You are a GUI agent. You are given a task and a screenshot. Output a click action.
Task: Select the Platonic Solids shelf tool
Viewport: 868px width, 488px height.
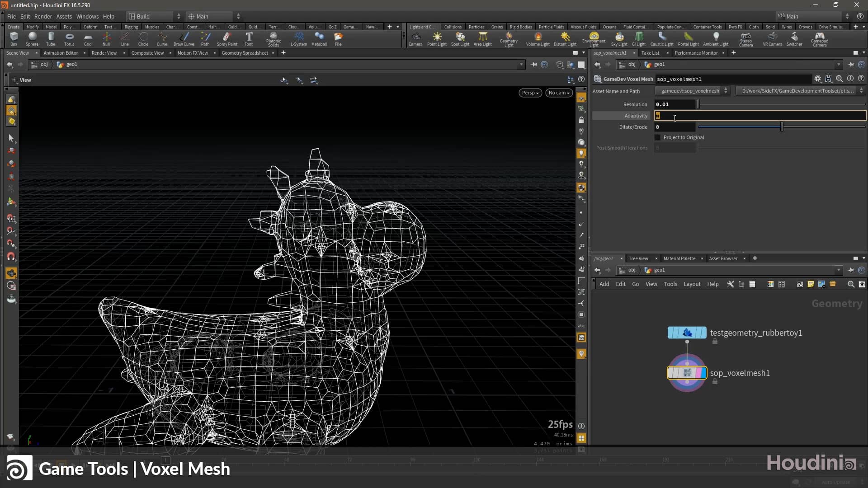(274, 39)
